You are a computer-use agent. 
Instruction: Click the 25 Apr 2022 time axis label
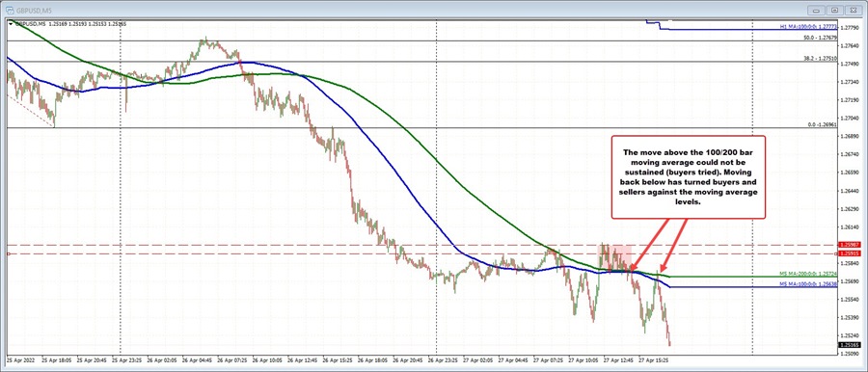(x=19, y=359)
